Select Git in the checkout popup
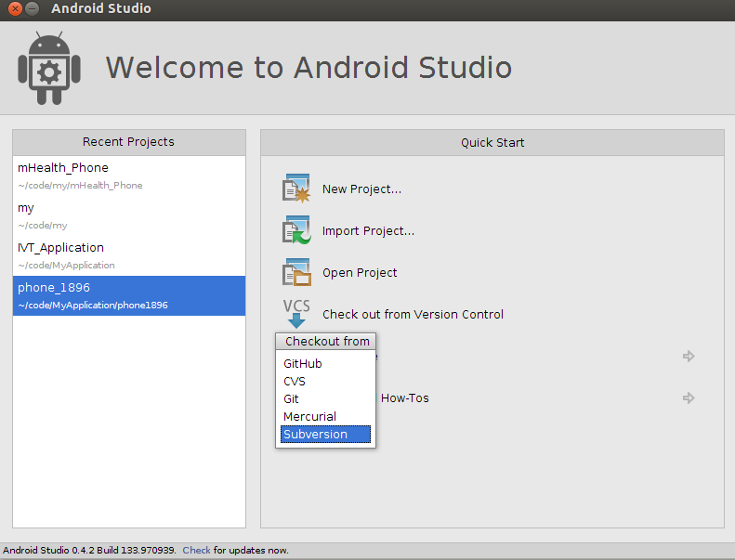This screenshot has height=560, width=735. (325, 398)
